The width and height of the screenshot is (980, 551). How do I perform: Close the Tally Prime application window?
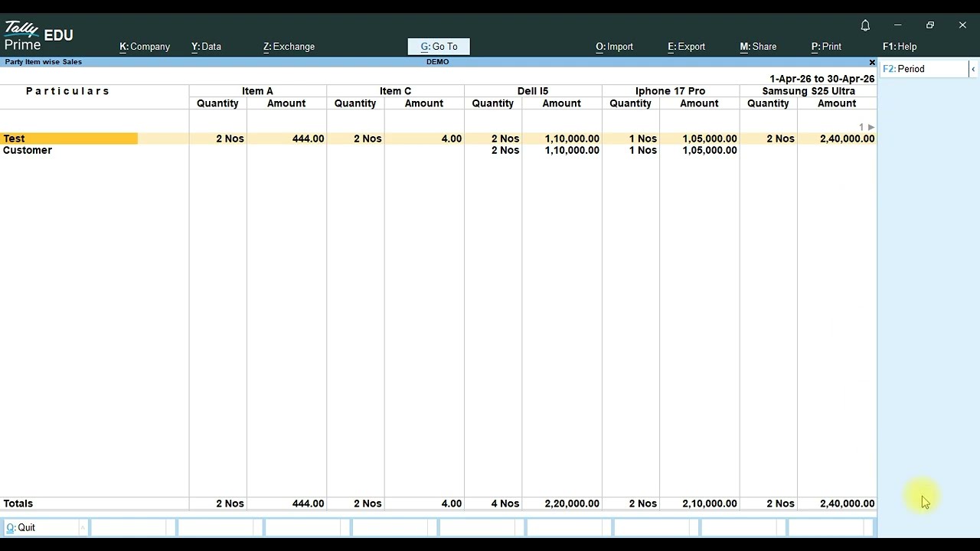coord(962,25)
